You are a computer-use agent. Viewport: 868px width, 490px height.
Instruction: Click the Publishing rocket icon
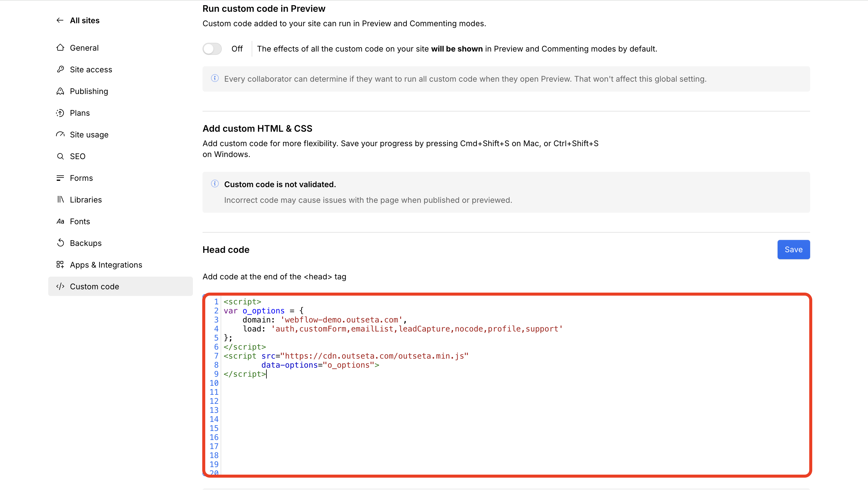[60, 91]
